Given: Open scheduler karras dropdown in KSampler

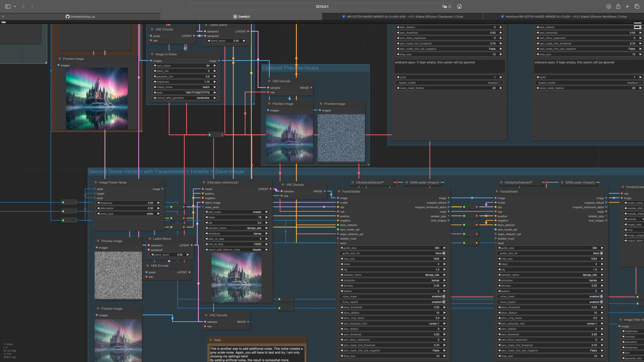Looking at the screenshot, I should point(236,234).
